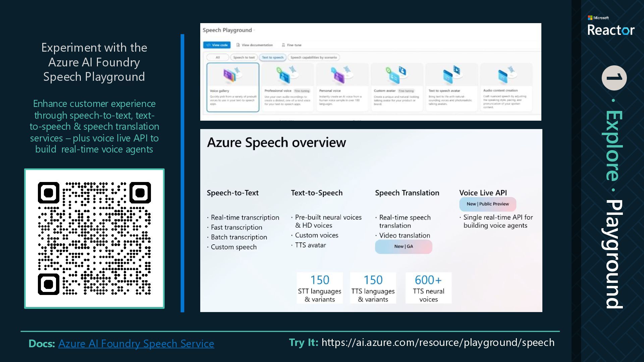
Task: Click the QR code image
Action: (x=94, y=238)
